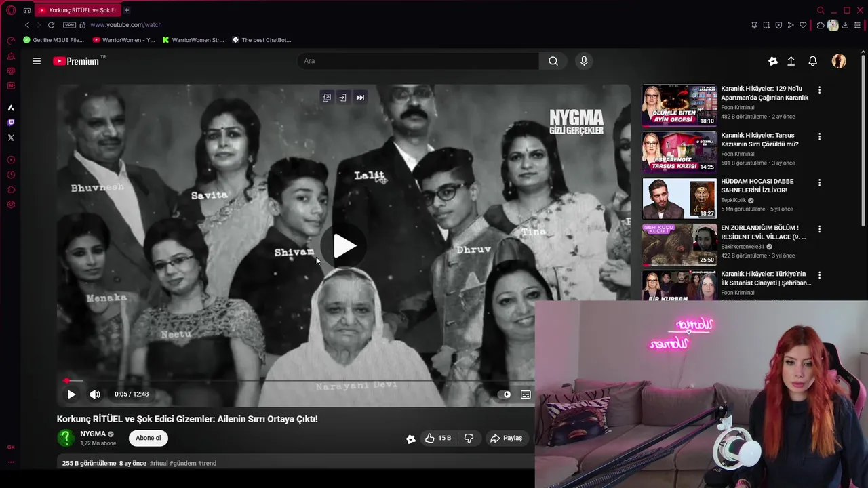Open 'Get the M3U8 File' bookmark
This screenshot has width=868, height=488.
click(x=54, y=40)
